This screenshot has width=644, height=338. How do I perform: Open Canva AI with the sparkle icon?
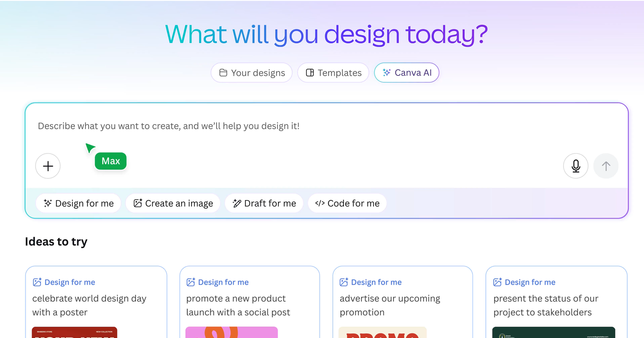(x=386, y=72)
